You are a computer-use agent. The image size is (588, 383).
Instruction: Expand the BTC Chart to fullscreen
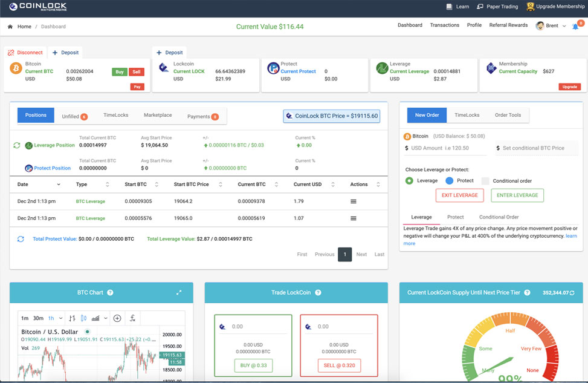(179, 292)
